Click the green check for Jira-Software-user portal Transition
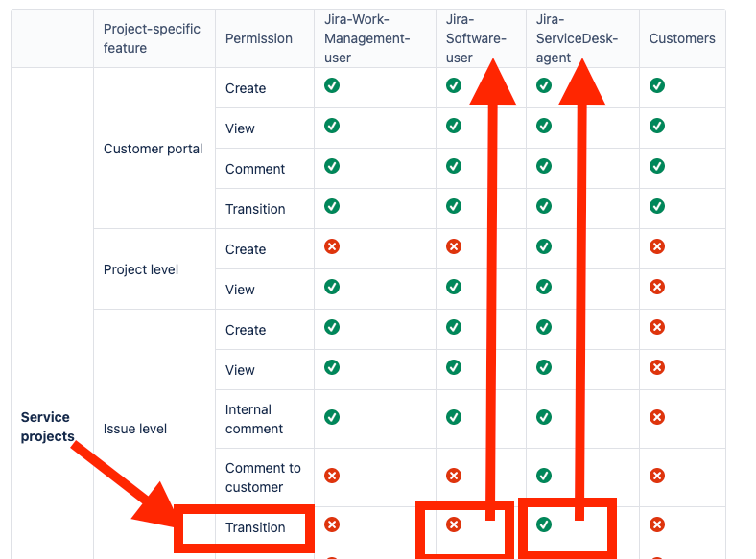 tap(453, 207)
